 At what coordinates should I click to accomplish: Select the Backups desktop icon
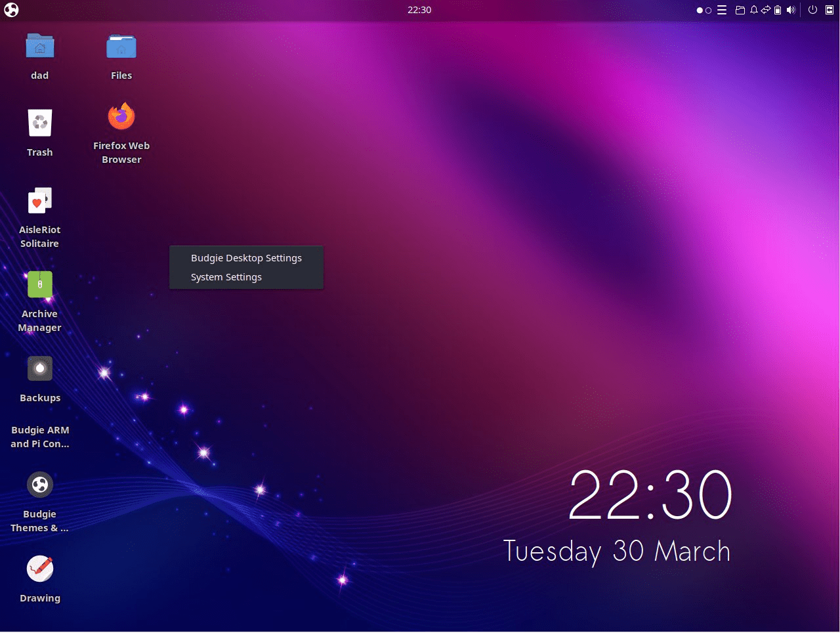pos(40,370)
